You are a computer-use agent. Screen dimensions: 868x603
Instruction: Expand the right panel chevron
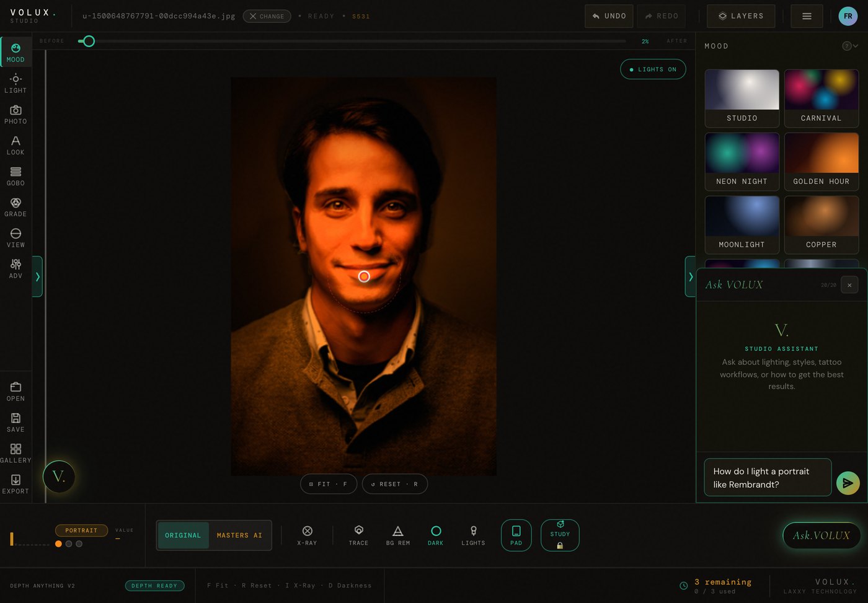click(690, 276)
